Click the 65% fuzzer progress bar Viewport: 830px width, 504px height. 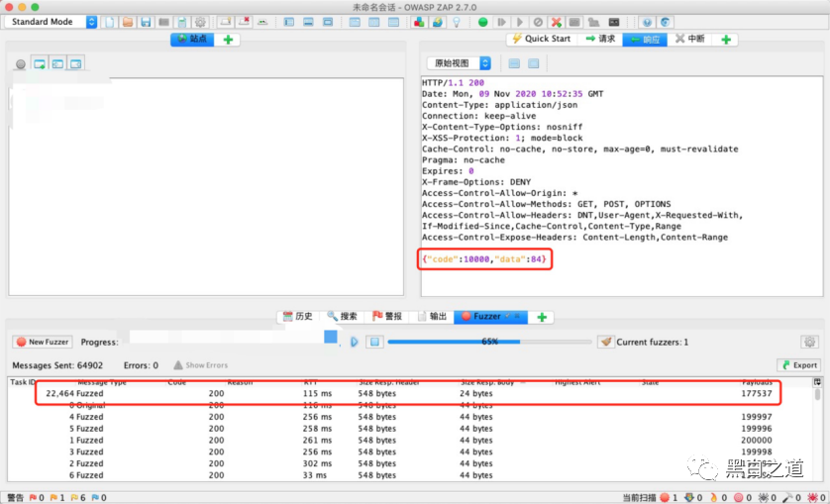(x=489, y=342)
